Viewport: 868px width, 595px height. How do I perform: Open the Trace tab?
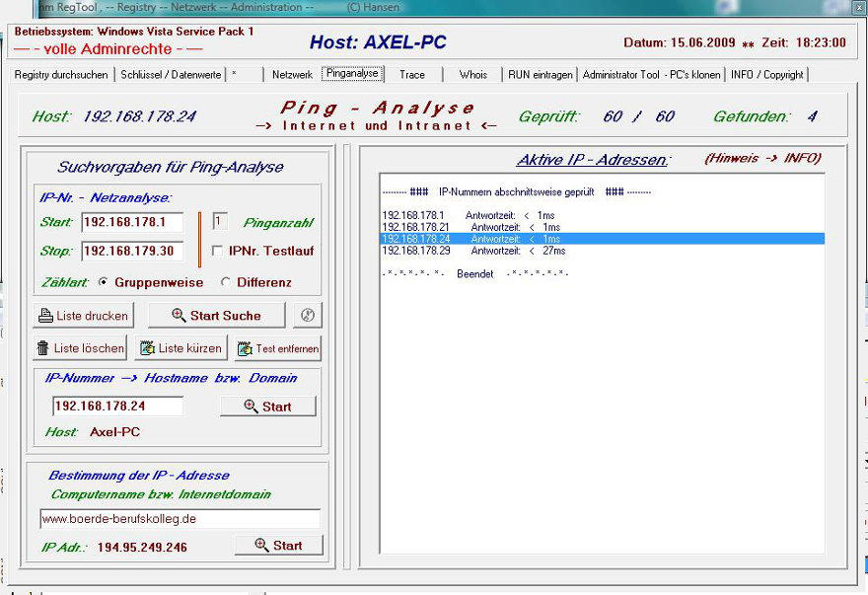click(411, 74)
